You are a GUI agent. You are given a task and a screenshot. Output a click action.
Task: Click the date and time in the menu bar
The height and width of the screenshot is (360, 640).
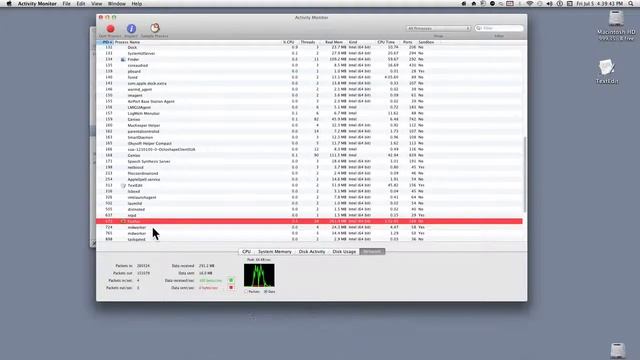pos(600,4)
